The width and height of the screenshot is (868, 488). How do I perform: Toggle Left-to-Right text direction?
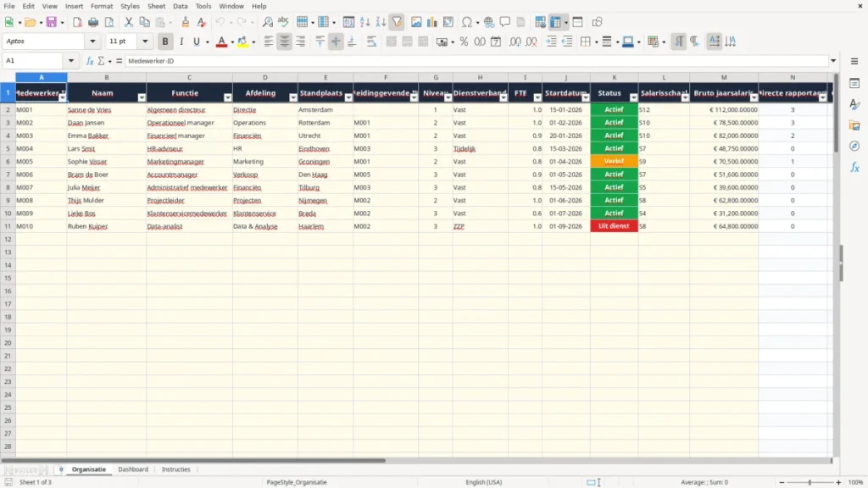pos(679,42)
